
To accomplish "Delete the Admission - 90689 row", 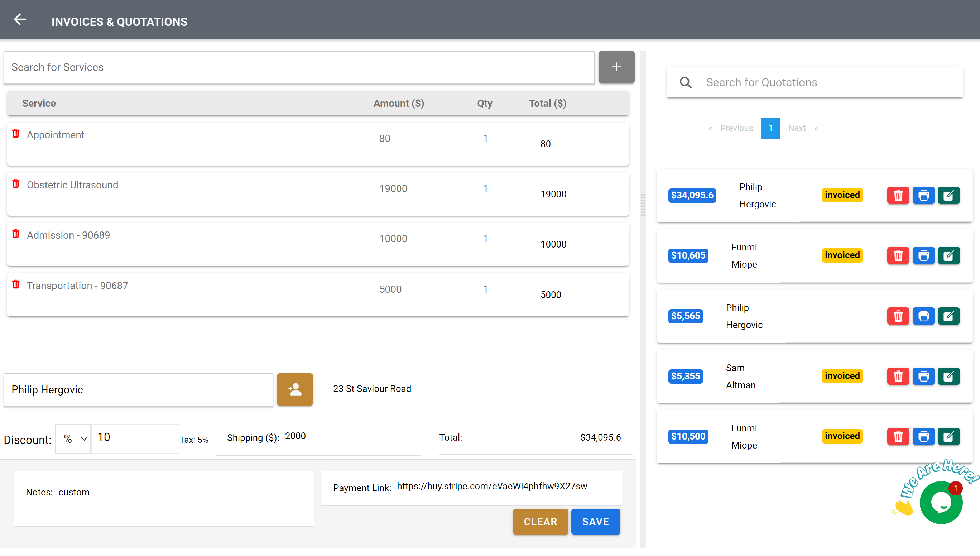I will (x=16, y=234).
